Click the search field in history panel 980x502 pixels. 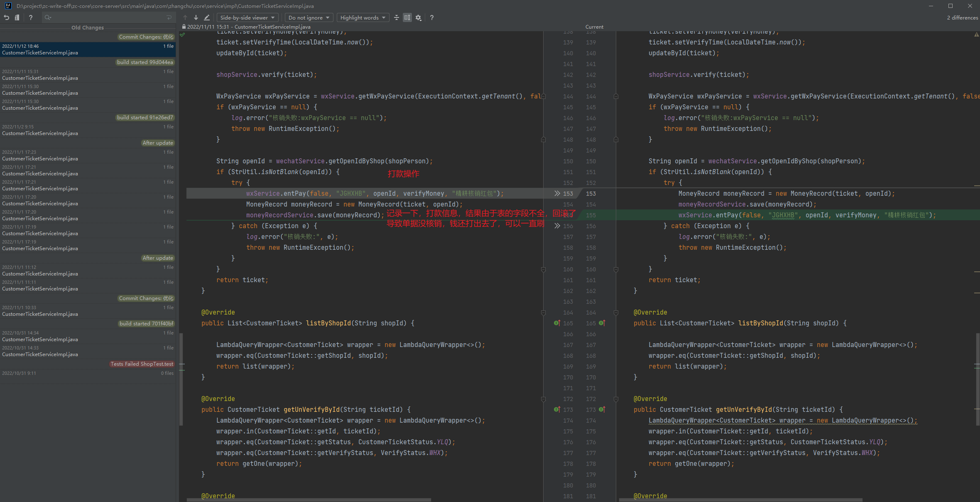(108, 17)
